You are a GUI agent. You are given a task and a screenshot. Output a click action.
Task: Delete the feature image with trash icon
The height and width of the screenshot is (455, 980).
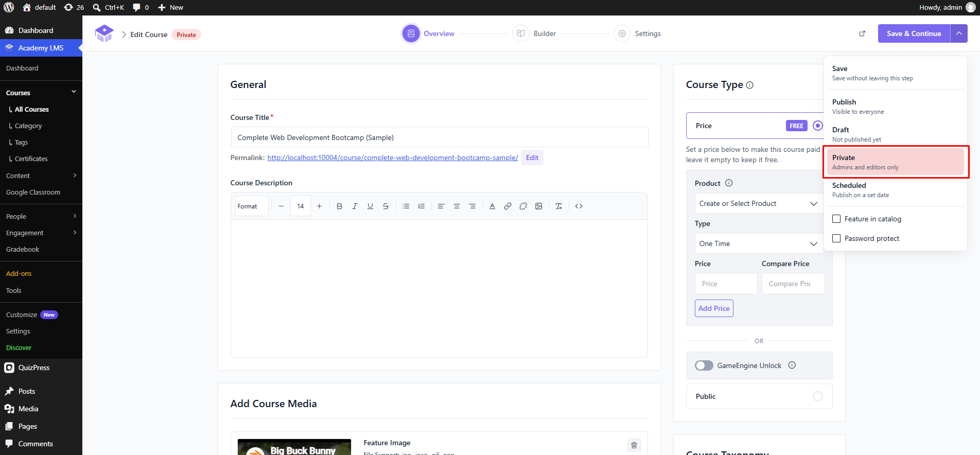coord(634,445)
